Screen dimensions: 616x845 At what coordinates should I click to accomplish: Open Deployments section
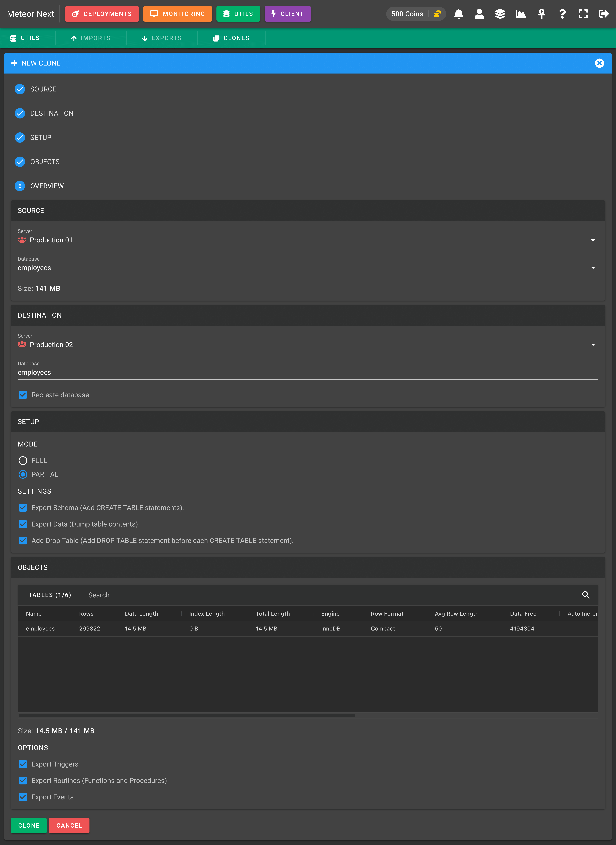(x=102, y=14)
